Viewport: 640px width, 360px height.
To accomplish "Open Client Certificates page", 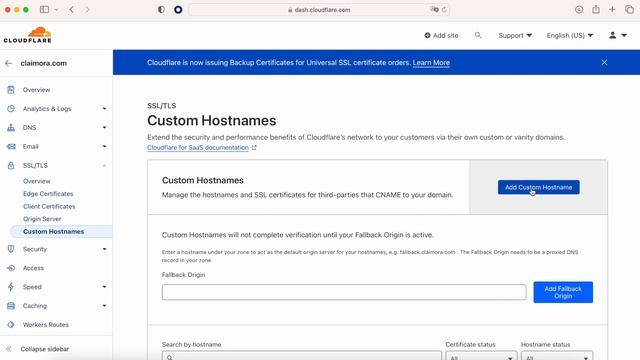I will [49, 207].
